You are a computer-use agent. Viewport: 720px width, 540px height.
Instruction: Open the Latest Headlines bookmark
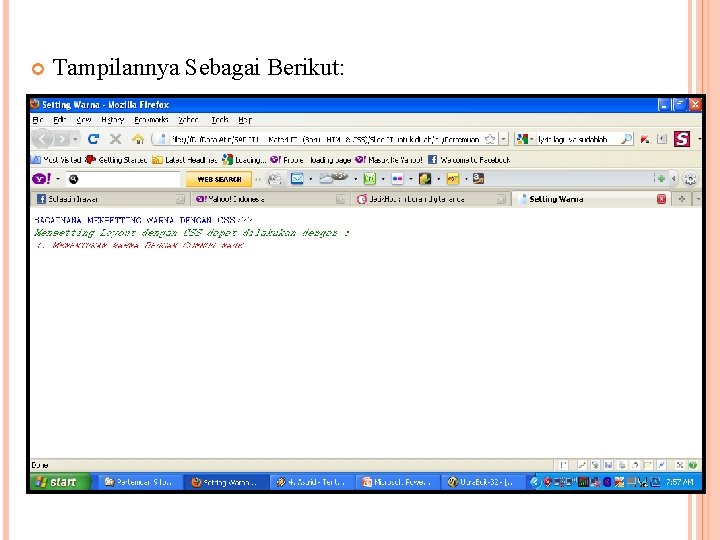tap(185, 160)
